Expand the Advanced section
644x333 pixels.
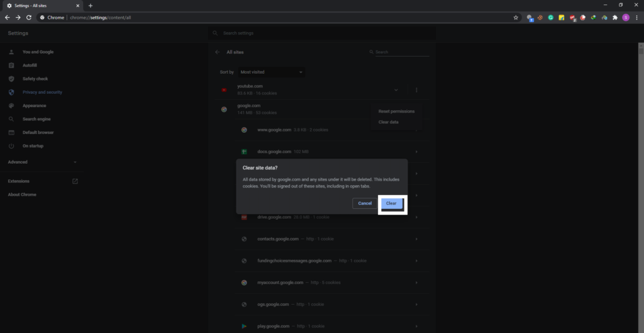point(42,162)
